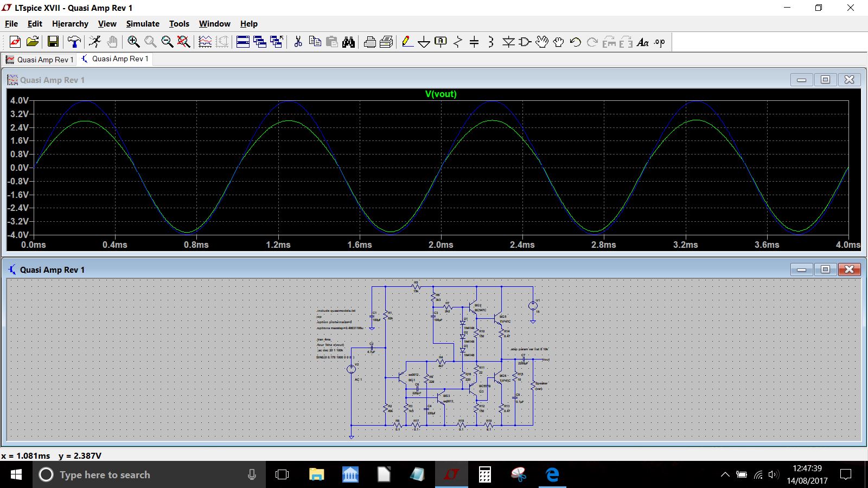Screen dimensions: 868x488
Task: Open the taskbar volume control
Action: (774, 475)
